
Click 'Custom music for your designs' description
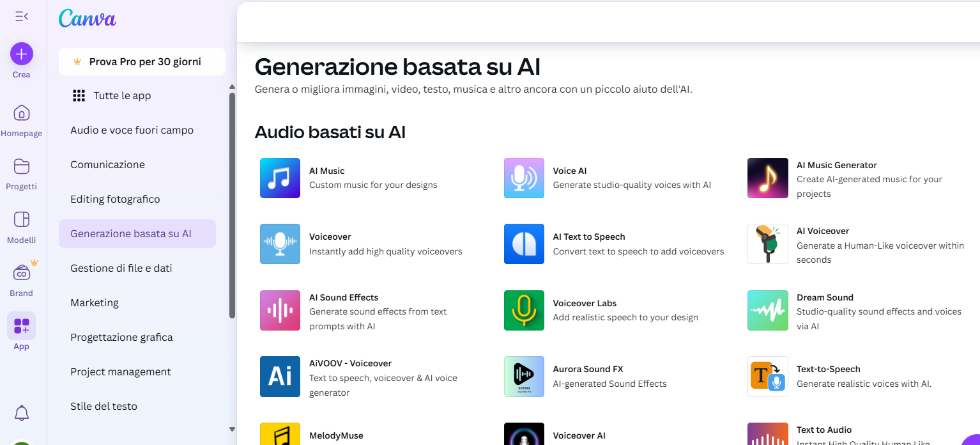pyautogui.click(x=373, y=185)
